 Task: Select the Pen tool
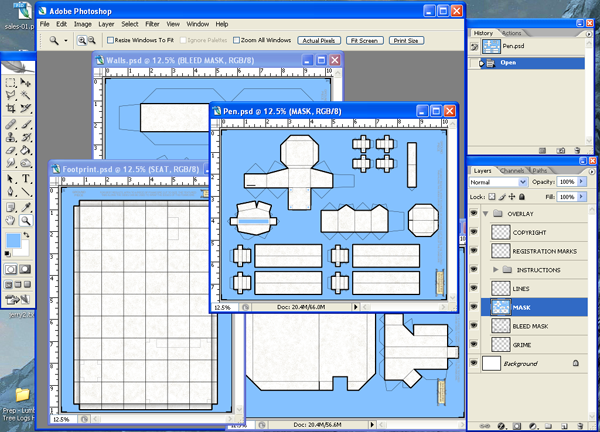point(11,192)
